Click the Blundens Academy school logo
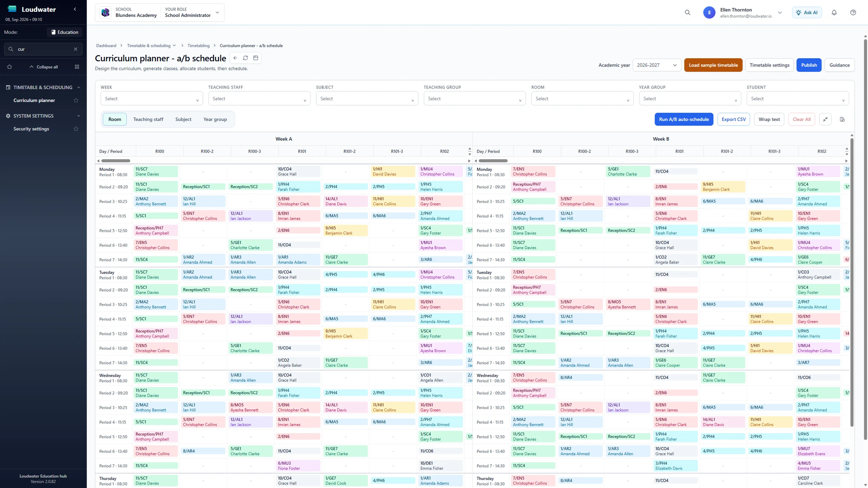The image size is (868, 488). [x=105, y=12]
